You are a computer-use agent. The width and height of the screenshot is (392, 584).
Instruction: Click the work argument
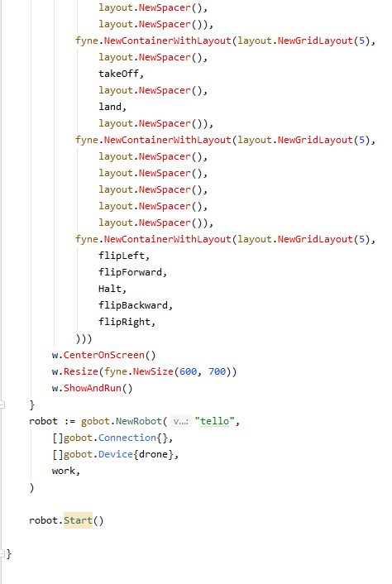pos(64,471)
